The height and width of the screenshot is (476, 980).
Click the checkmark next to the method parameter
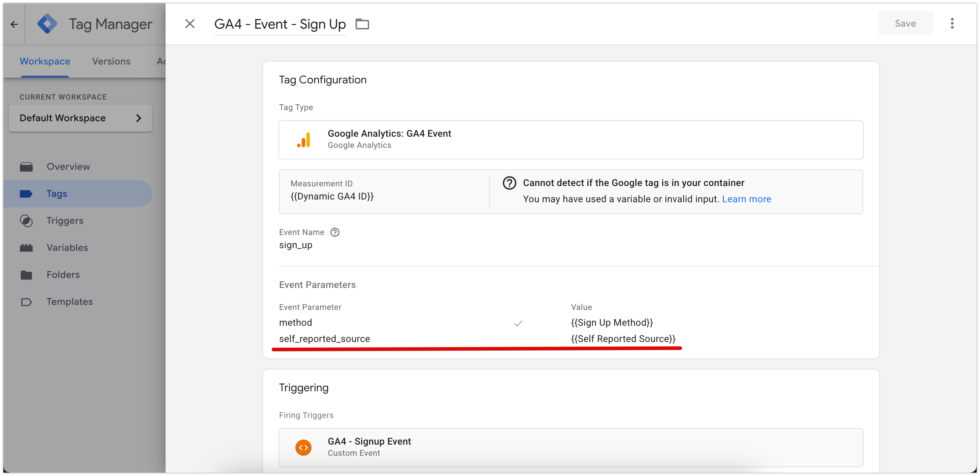click(518, 323)
